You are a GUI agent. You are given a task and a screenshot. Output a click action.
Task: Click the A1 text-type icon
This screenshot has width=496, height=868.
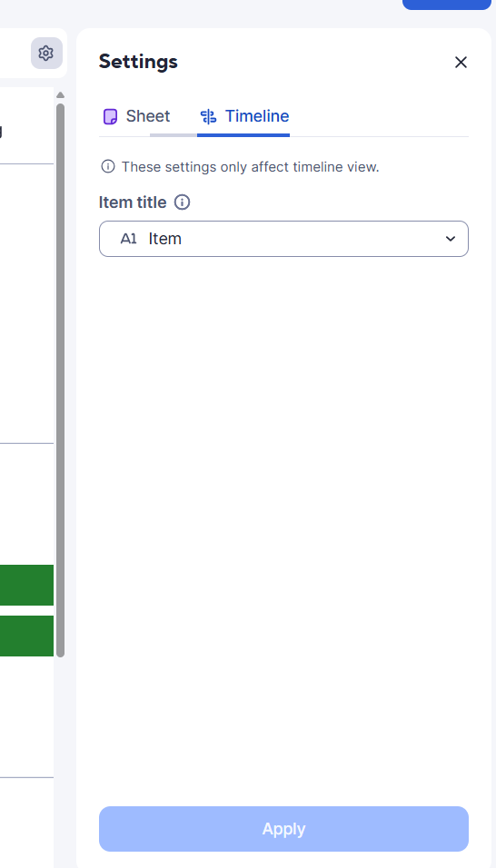[x=128, y=239]
